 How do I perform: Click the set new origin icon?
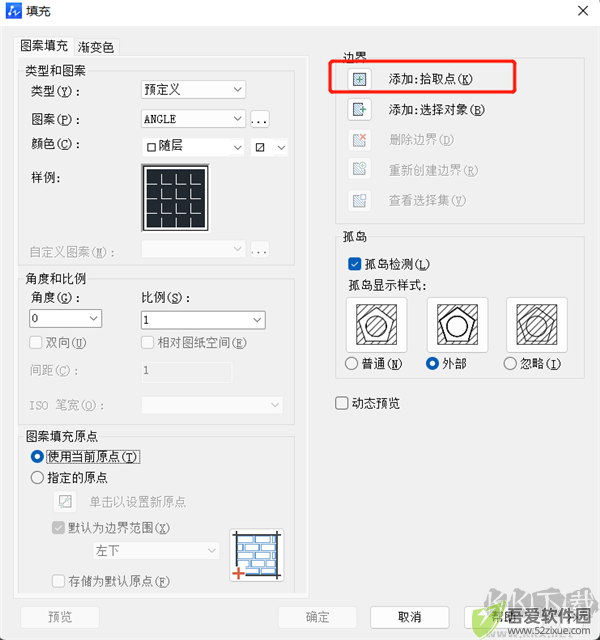pyautogui.click(x=64, y=501)
